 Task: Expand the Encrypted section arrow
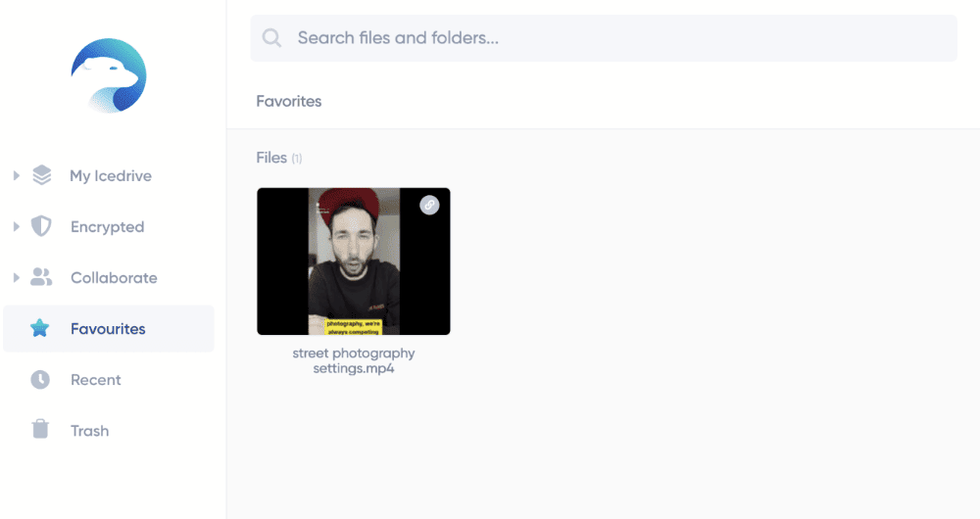[x=17, y=227]
